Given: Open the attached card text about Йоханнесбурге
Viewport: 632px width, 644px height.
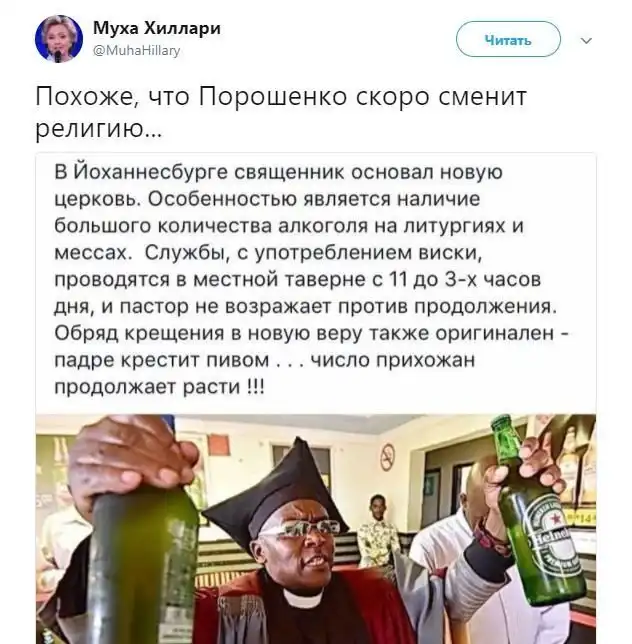Looking at the screenshot, I should 311,279.
